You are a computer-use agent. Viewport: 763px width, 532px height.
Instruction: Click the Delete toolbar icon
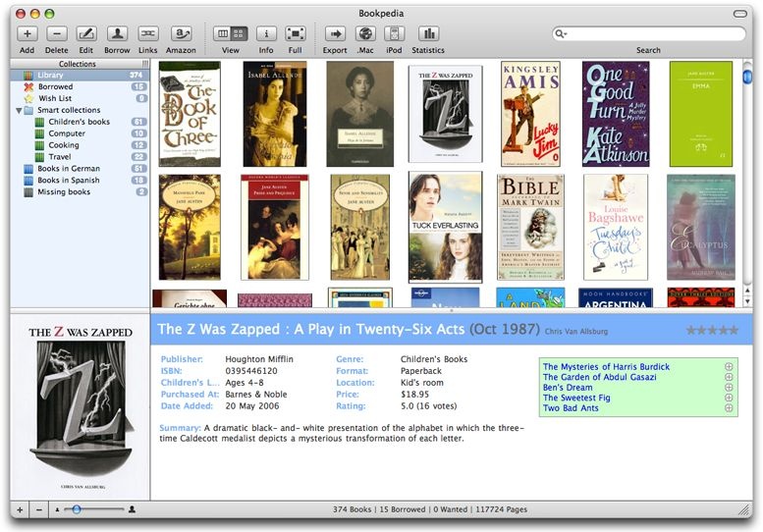(x=56, y=34)
